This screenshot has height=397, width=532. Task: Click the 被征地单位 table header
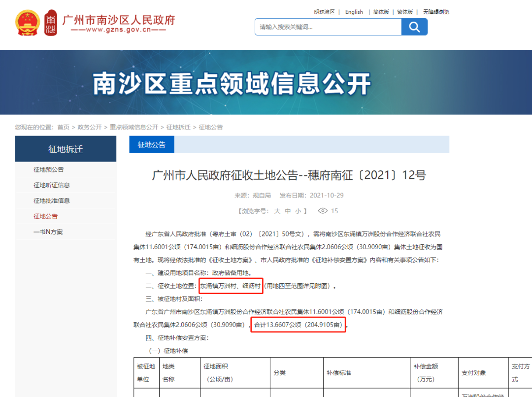pyautogui.click(x=146, y=372)
